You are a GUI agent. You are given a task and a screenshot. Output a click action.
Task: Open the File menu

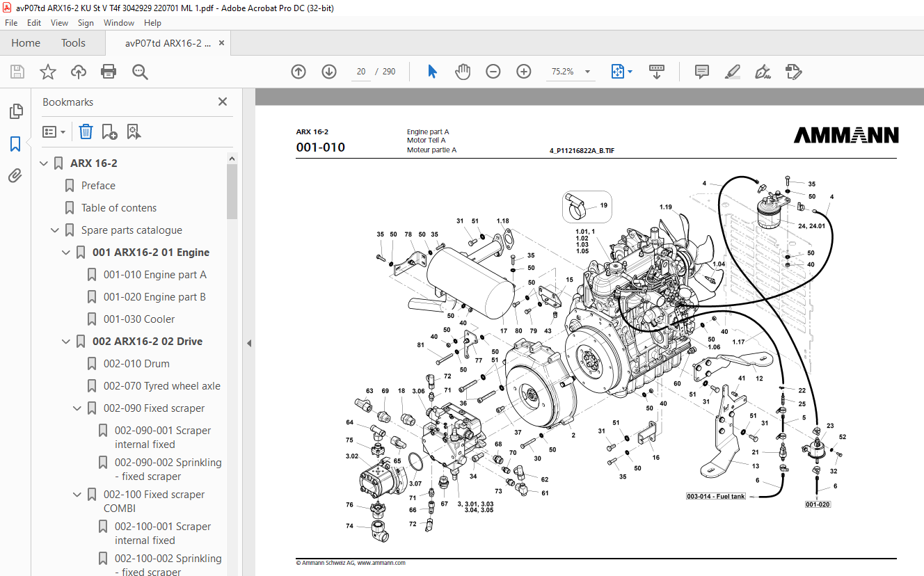click(11, 23)
